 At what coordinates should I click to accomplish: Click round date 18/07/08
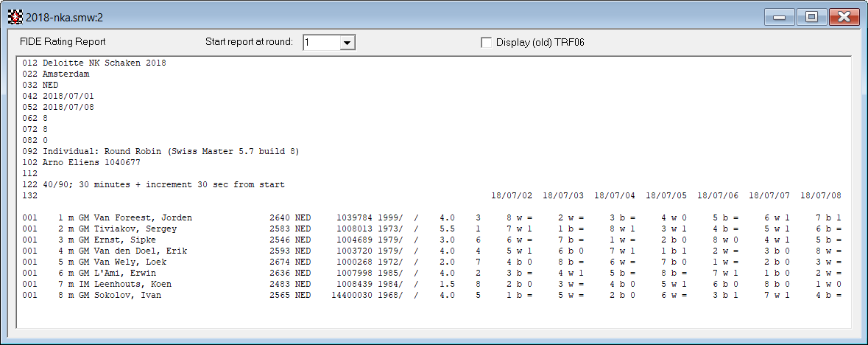tap(820, 196)
